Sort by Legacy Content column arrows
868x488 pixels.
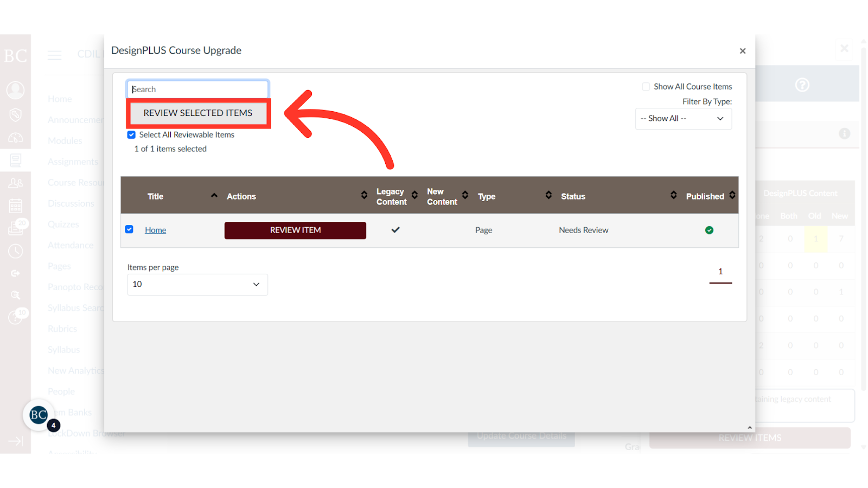[x=414, y=195]
